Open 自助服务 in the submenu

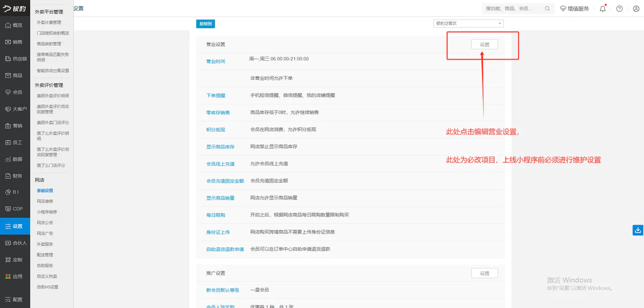pos(45,266)
